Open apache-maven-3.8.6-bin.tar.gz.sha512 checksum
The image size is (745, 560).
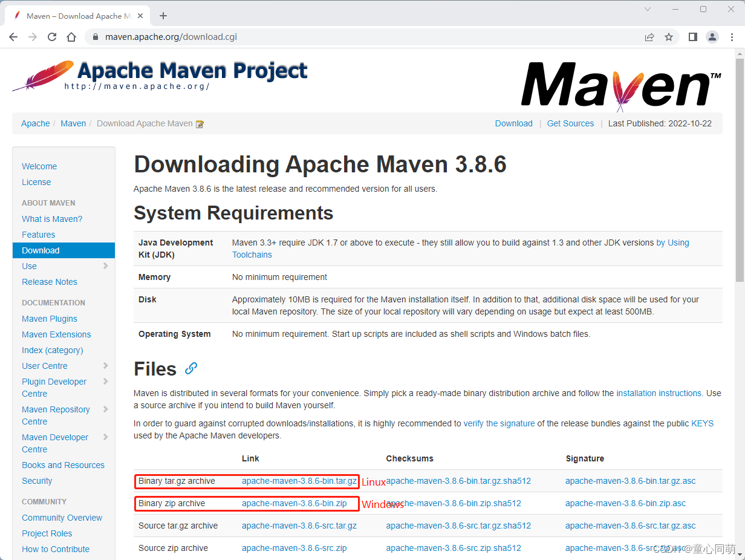458,481
